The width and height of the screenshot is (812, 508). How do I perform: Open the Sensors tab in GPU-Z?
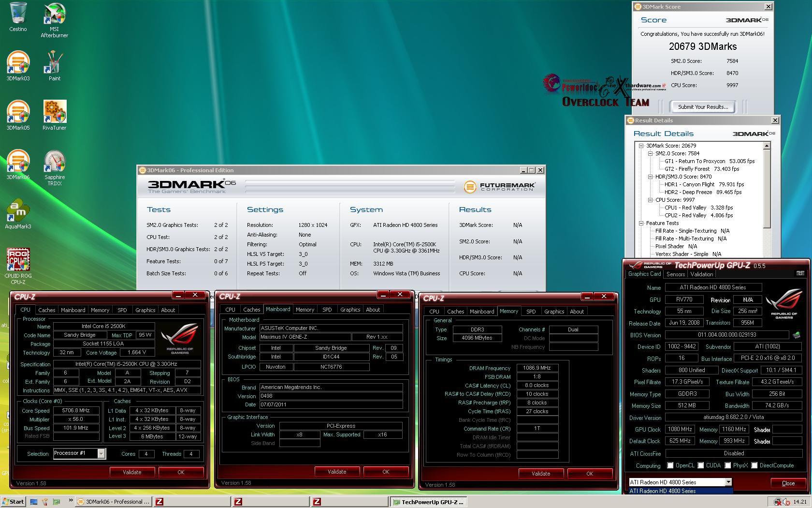point(676,274)
